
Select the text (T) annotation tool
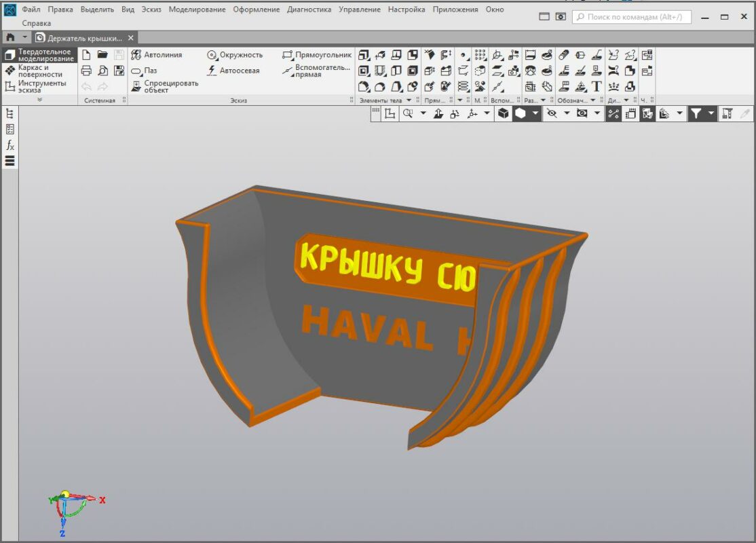point(597,86)
